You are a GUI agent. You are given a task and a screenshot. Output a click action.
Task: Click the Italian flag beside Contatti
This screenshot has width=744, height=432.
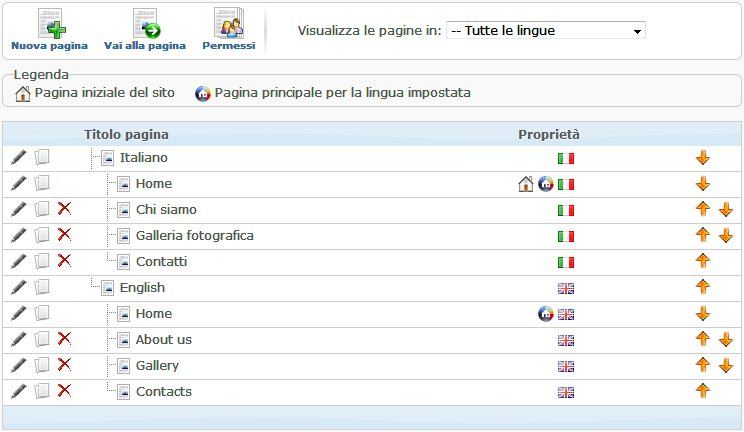point(566,262)
